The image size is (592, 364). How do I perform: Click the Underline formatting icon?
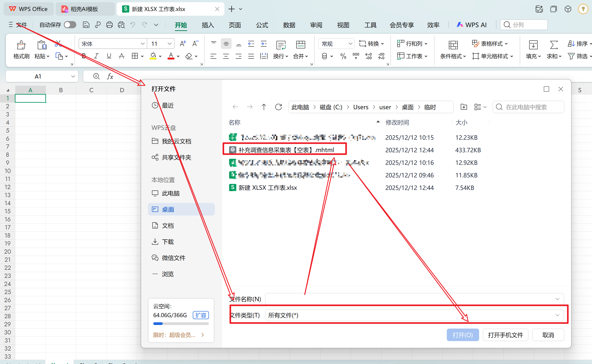pyautogui.click(x=109, y=56)
